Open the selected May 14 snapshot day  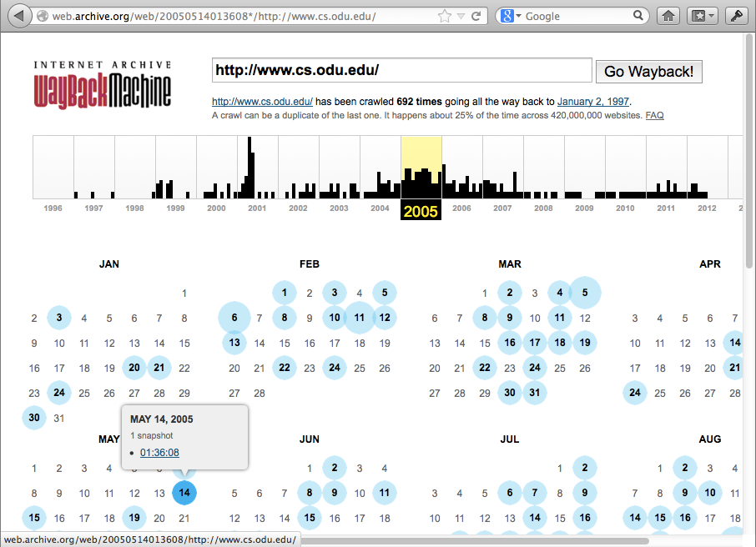coord(184,493)
